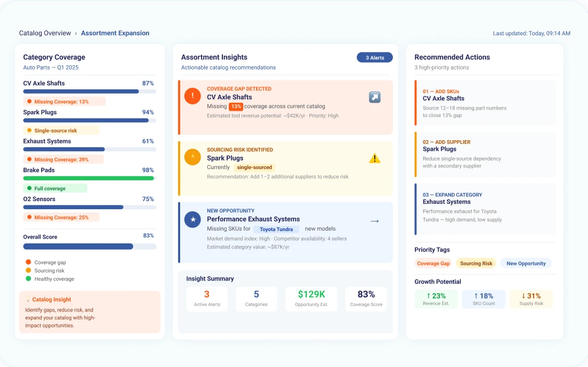Click the blue star new opportunity icon
Screen dimensions: 588x367
click(192, 219)
